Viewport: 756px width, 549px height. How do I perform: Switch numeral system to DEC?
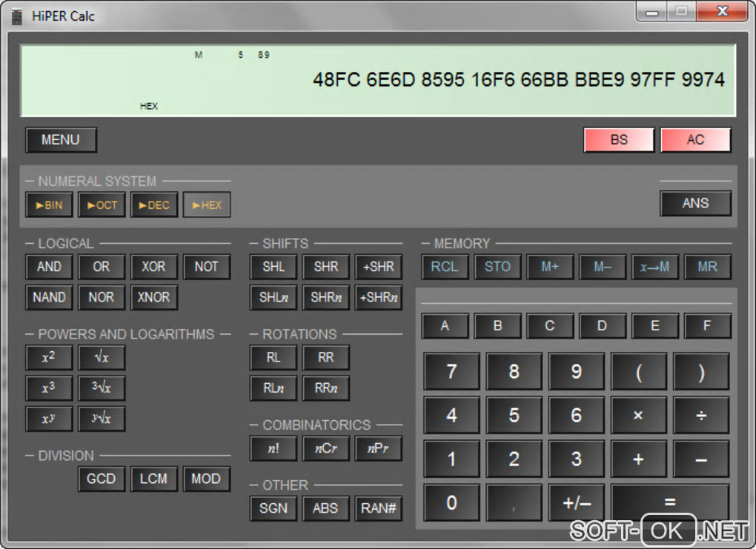[154, 204]
